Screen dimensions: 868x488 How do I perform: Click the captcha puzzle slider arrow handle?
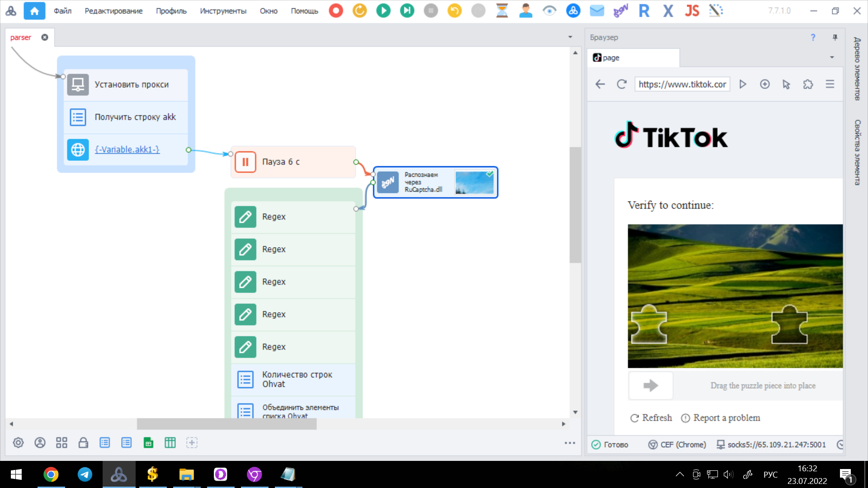pyautogui.click(x=651, y=385)
